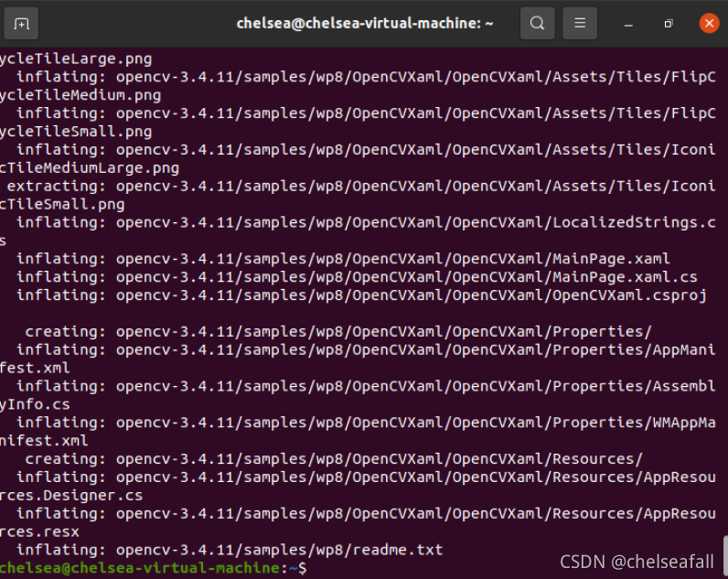The height and width of the screenshot is (579, 728).
Task: Close the terminal window
Action: click(x=709, y=23)
